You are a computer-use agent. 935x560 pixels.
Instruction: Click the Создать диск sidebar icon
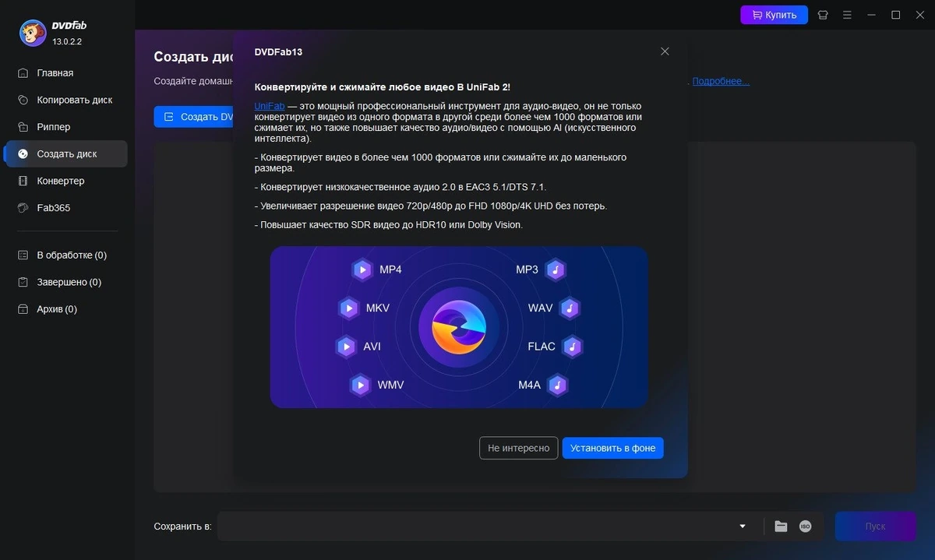pyautogui.click(x=23, y=153)
